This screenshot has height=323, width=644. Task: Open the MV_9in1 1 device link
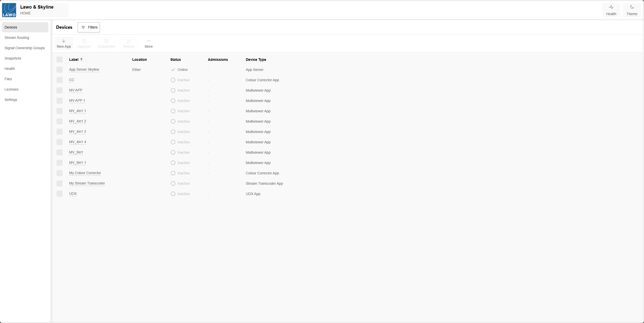coord(77,163)
